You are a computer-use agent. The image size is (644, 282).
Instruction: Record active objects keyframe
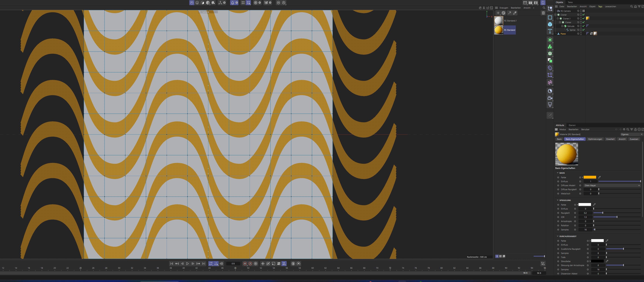245,264
